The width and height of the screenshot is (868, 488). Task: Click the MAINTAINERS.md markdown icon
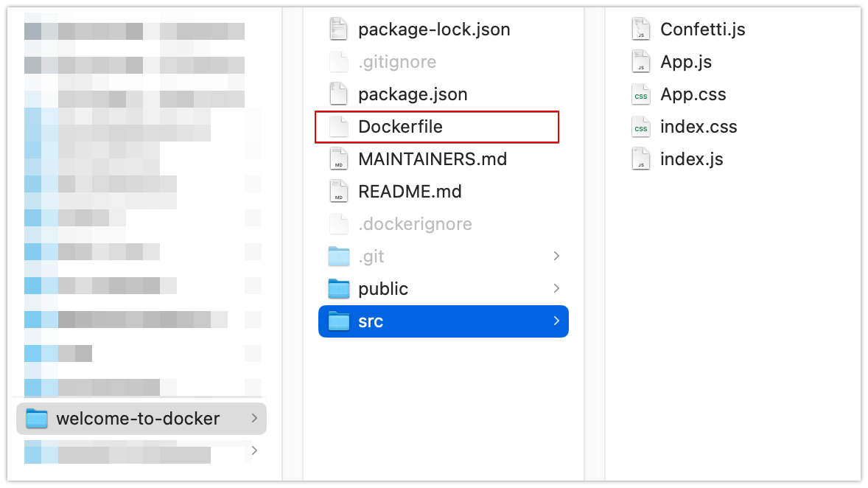point(338,159)
